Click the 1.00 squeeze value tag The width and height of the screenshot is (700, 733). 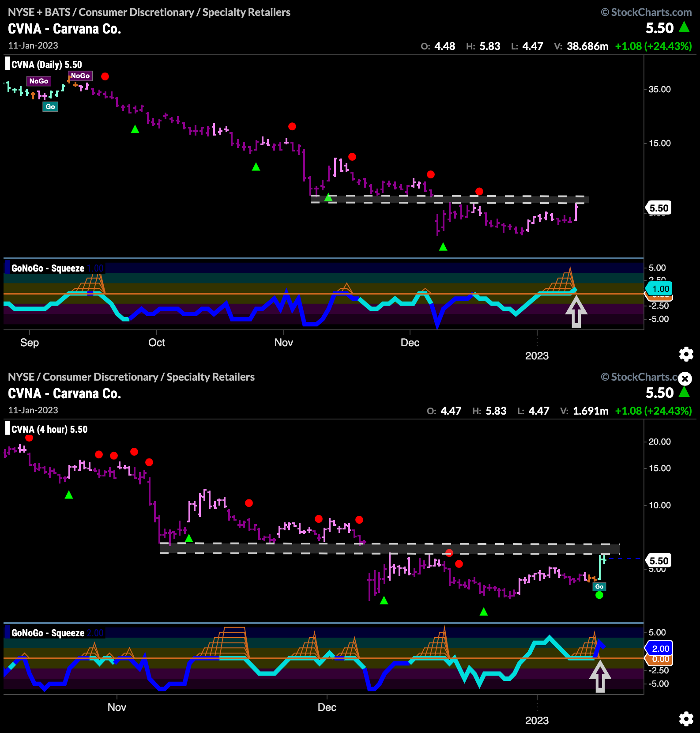click(660, 289)
